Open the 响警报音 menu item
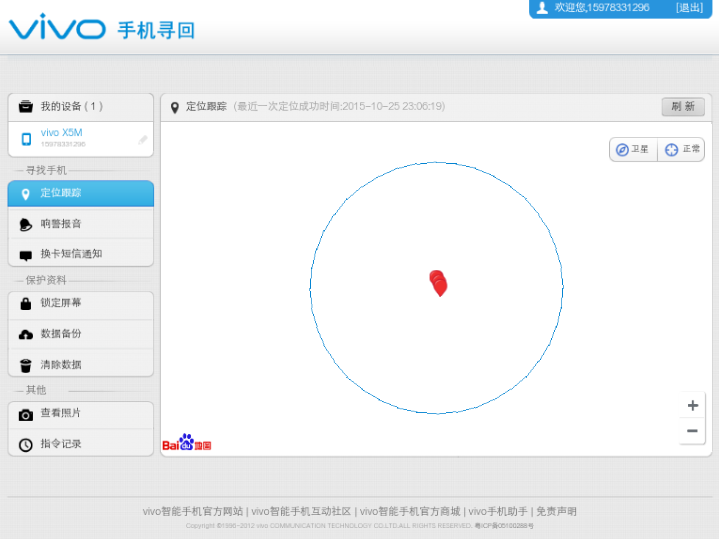The image size is (719, 539). (81, 224)
